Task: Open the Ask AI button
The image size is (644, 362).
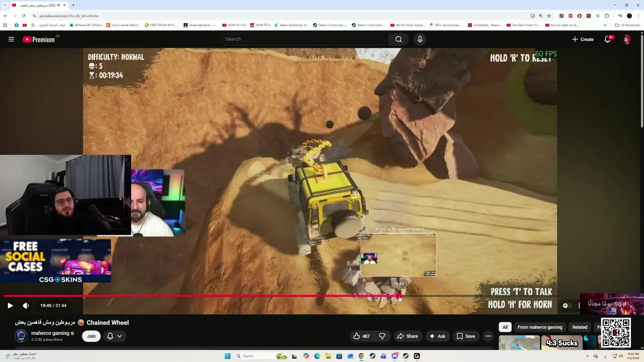Action: click(x=437, y=336)
